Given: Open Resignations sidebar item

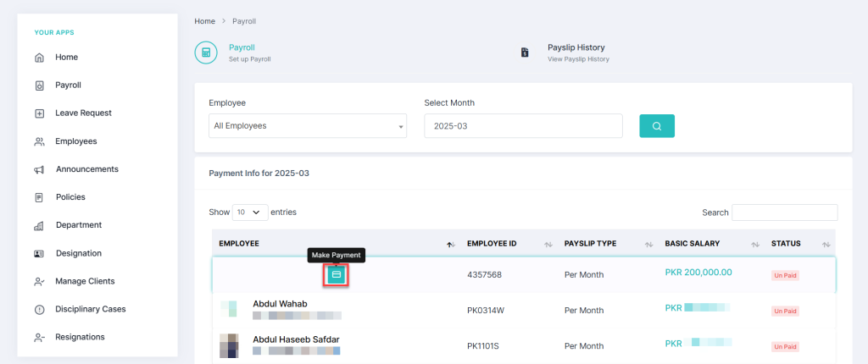Looking at the screenshot, I should coord(80,337).
